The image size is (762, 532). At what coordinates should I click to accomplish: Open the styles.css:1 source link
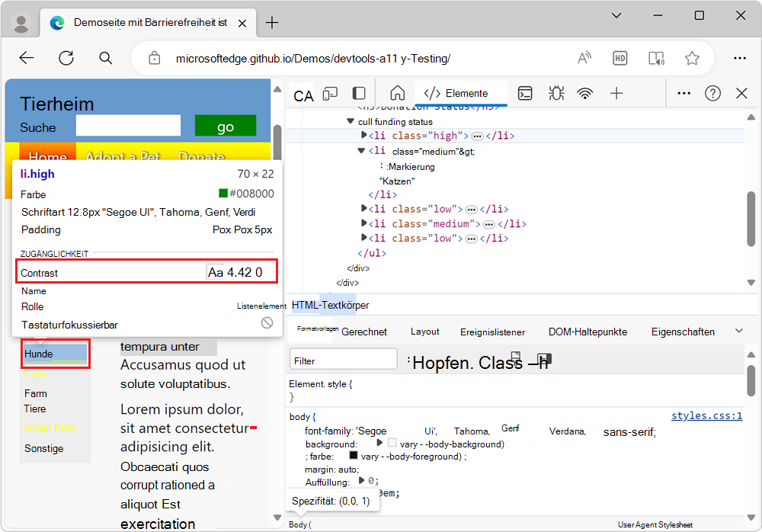706,416
